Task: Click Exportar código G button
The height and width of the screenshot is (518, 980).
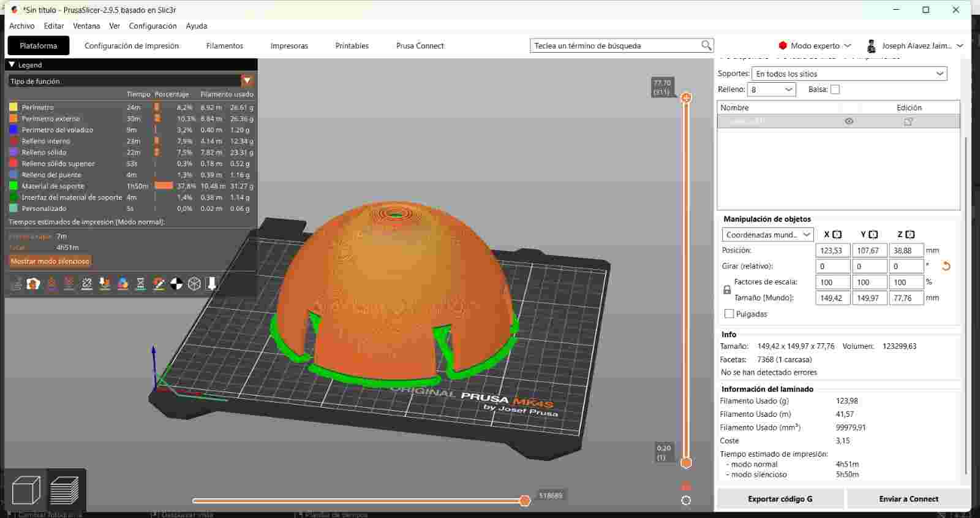Action: 780,499
